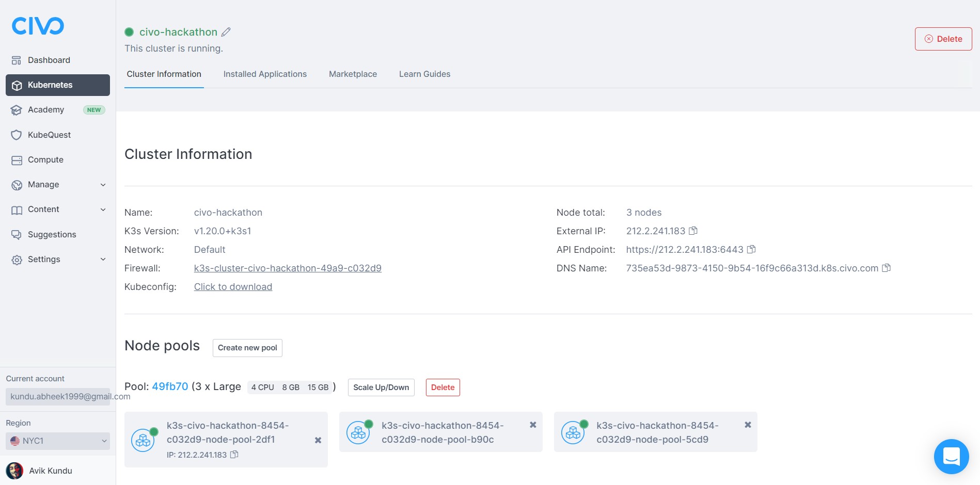The image size is (980, 485).
Task: Click the Civo logo
Action: click(38, 26)
